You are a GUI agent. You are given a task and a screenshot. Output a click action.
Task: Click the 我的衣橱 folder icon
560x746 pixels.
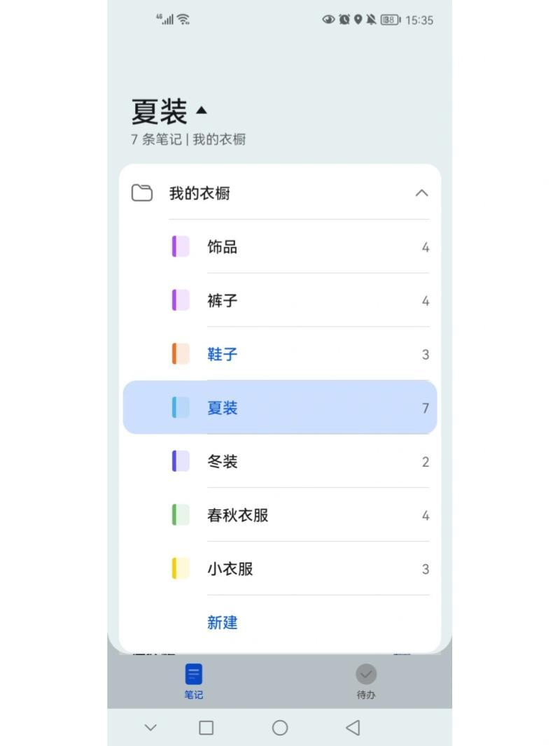[x=142, y=193]
